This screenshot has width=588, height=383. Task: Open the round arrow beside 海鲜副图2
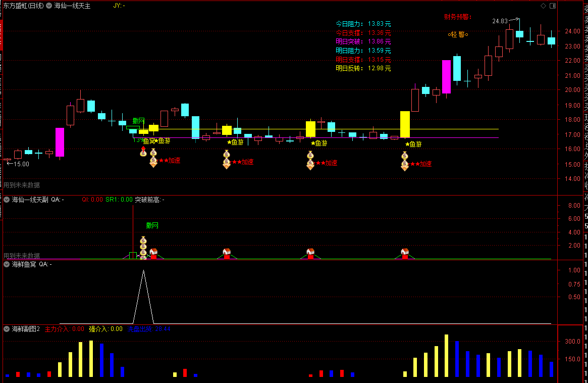[7, 329]
